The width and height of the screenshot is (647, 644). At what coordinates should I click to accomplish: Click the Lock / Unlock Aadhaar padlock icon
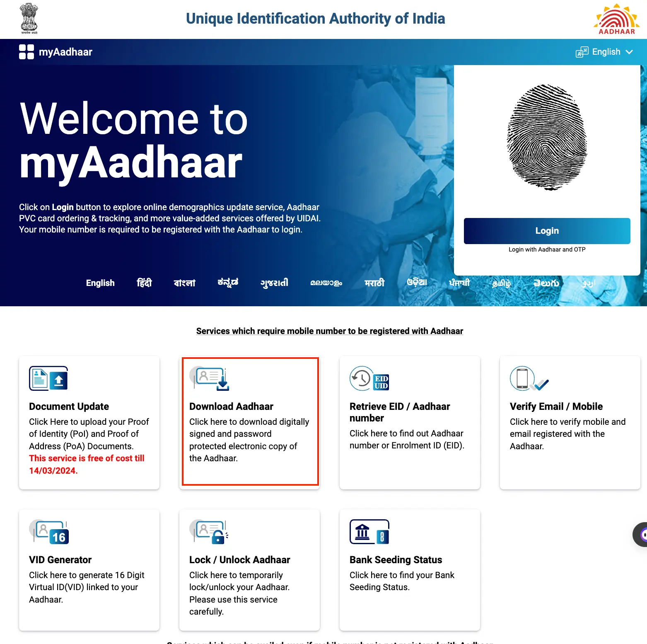[x=209, y=532]
